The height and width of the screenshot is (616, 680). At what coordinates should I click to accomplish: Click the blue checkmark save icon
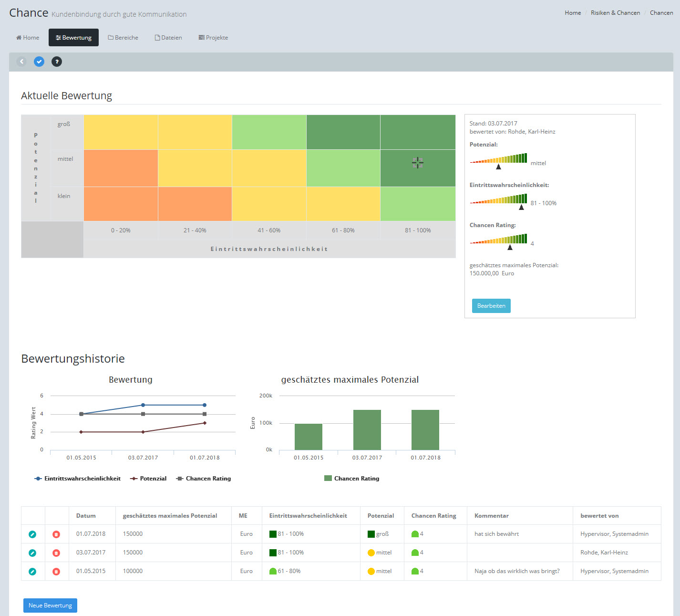click(x=39, y=62)
